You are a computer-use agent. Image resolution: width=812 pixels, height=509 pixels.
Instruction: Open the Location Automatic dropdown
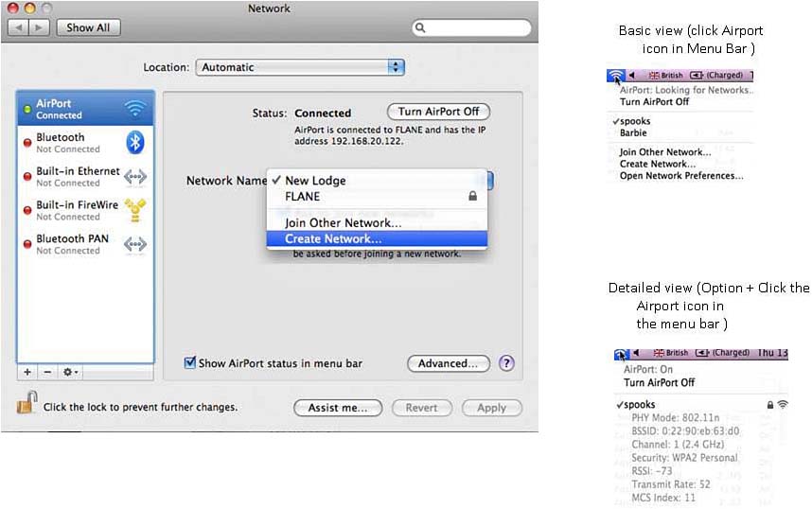[300, 67]
